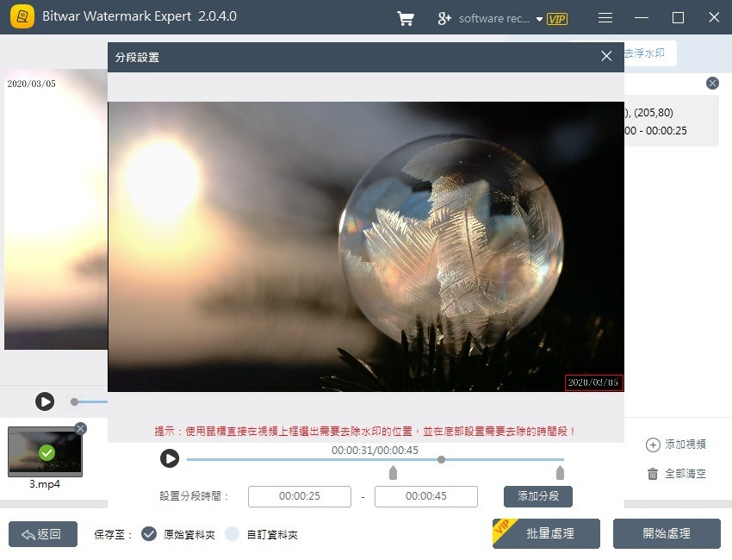This screenshot has height=560, width=732.
Task: Click 添加視頻 to add a video
Action: coord(676,445)
